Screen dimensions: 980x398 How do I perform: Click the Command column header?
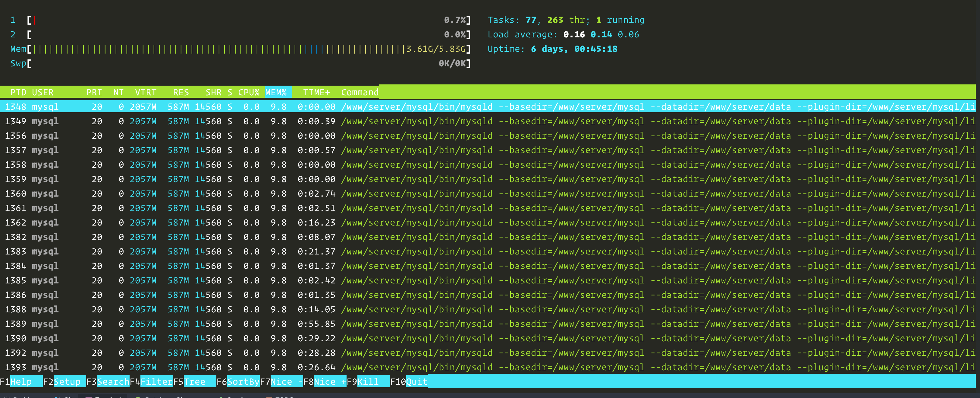tap(360, 93)
